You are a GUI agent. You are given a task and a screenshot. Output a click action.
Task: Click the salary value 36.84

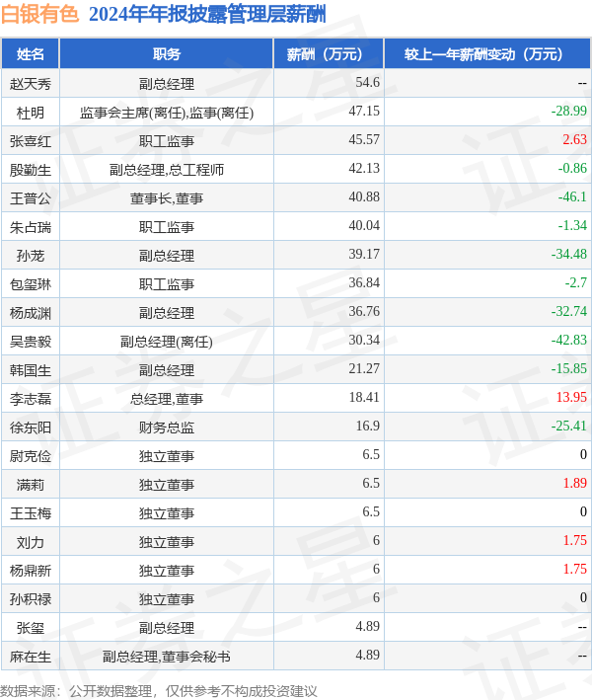364,282
